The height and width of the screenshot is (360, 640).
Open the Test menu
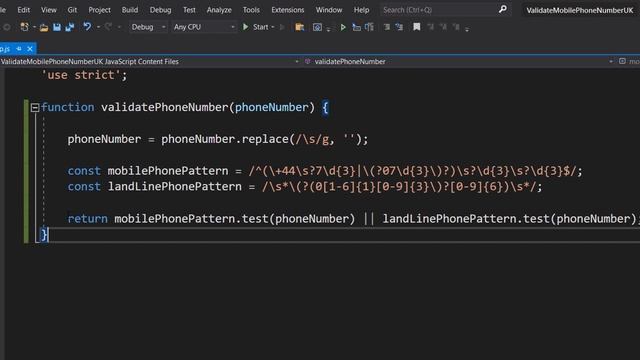(x=189, y=10)
